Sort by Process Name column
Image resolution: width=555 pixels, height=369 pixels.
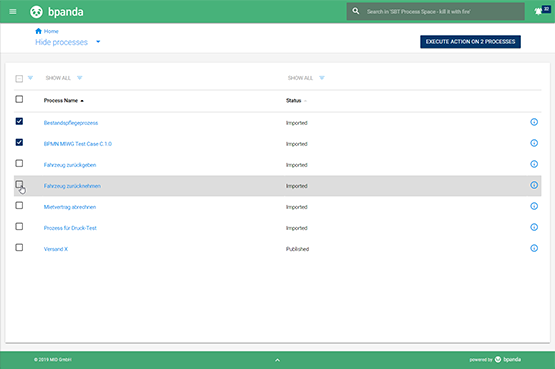64,101
